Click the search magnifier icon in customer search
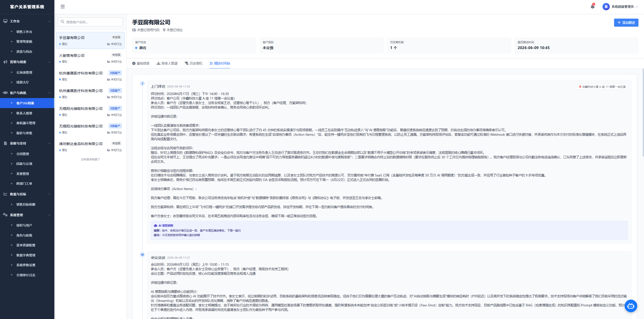644x319 pixels. click(x=63, y=22)
